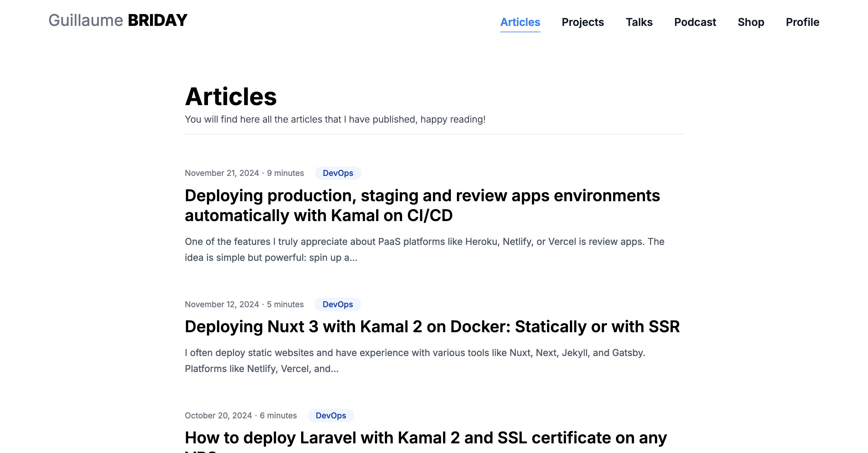Open the Deploying Nuxt 3 with Kamal article
Screen dimensions: 868x453
(x=432, y=327)
